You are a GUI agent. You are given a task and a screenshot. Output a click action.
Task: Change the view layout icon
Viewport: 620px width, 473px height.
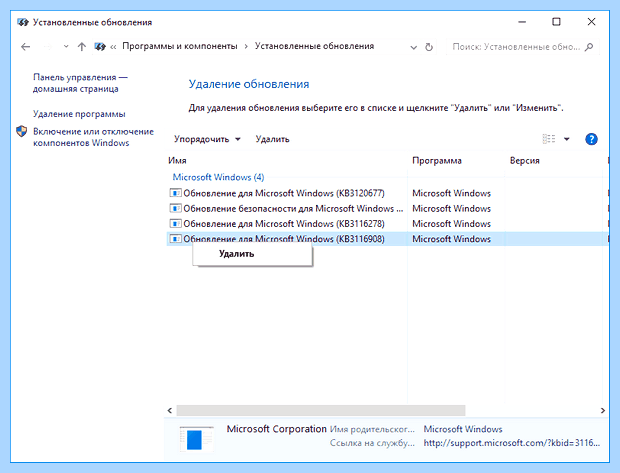[x=548, y=139]
